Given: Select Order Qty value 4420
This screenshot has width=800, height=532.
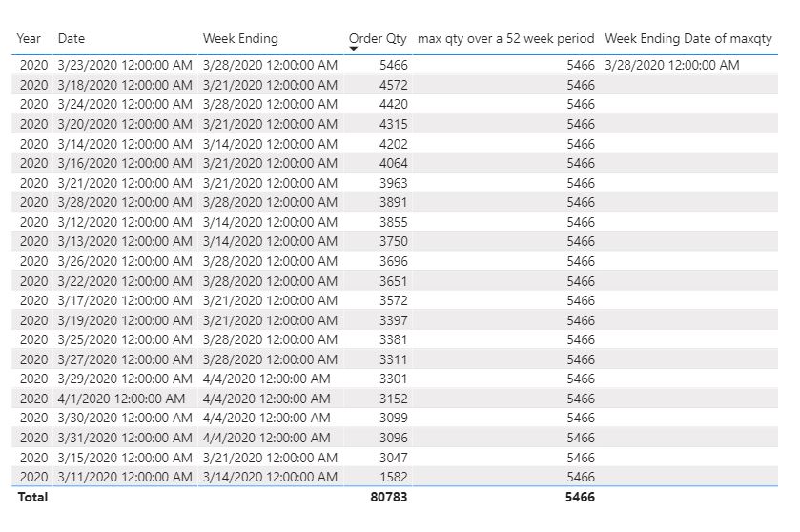Looking at the screenshot, I should 394,105.
